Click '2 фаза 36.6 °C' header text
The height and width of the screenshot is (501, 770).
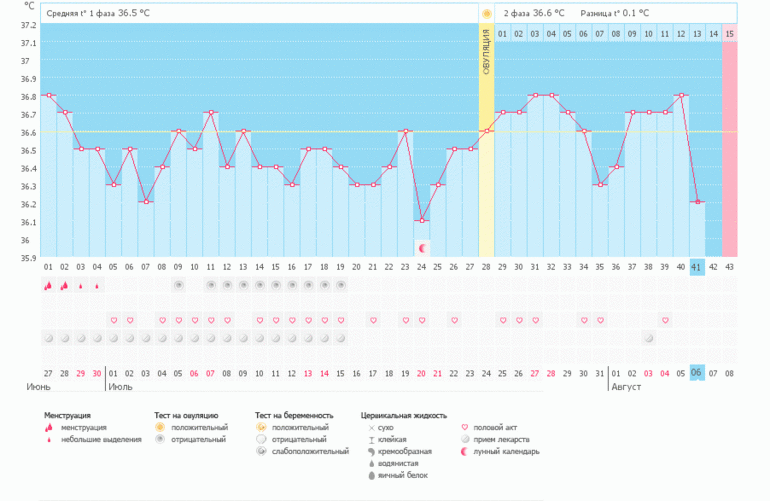[x=534, y=13]
